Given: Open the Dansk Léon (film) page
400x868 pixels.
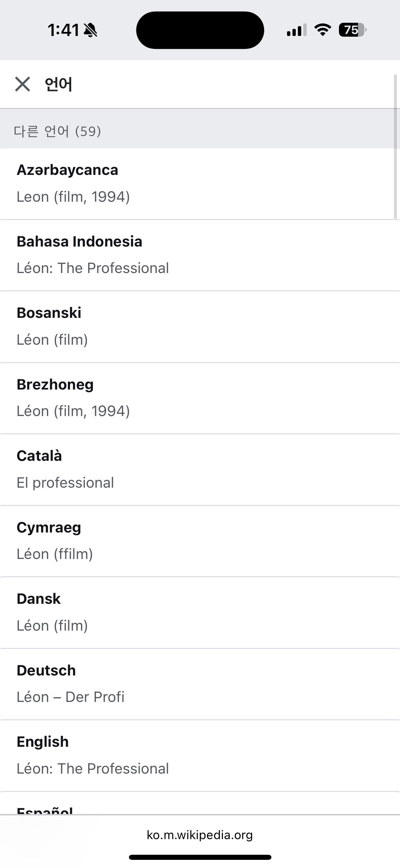Looking at the screenshot, I should point(200,613).
